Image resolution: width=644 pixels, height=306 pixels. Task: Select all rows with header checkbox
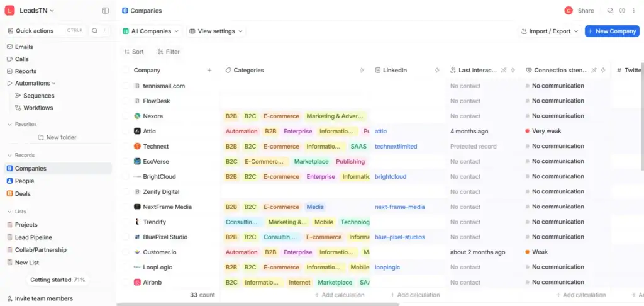[126, 71]
